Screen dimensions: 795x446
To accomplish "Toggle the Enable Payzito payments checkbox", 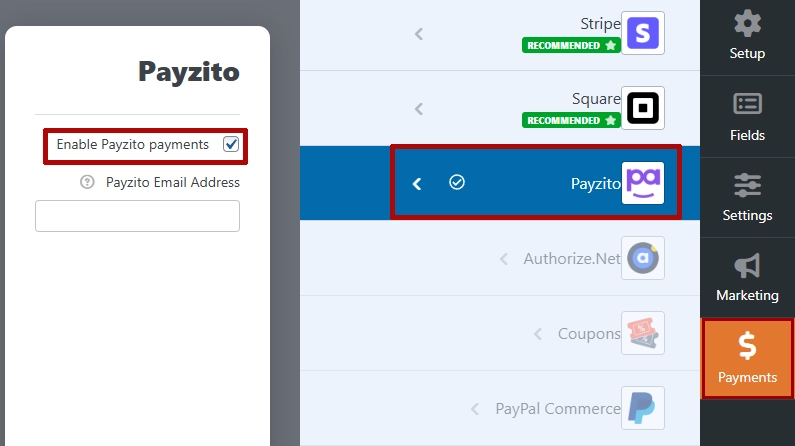I will (231, 145).
